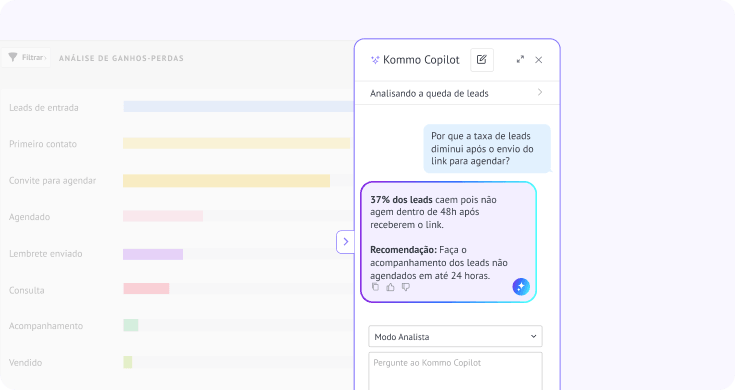Viewport: 735px width, 390px height.
Task: Click the 'ANÁLISE DE GANHOS-PERDAS' heading
Action: coord(121,58)
